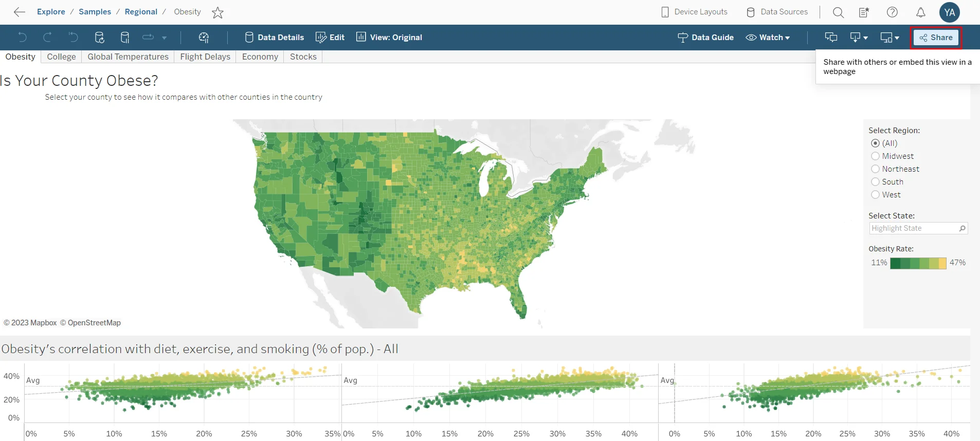Open View: Original menu
This screenshot has height=441, width=980.
(389, 37)
